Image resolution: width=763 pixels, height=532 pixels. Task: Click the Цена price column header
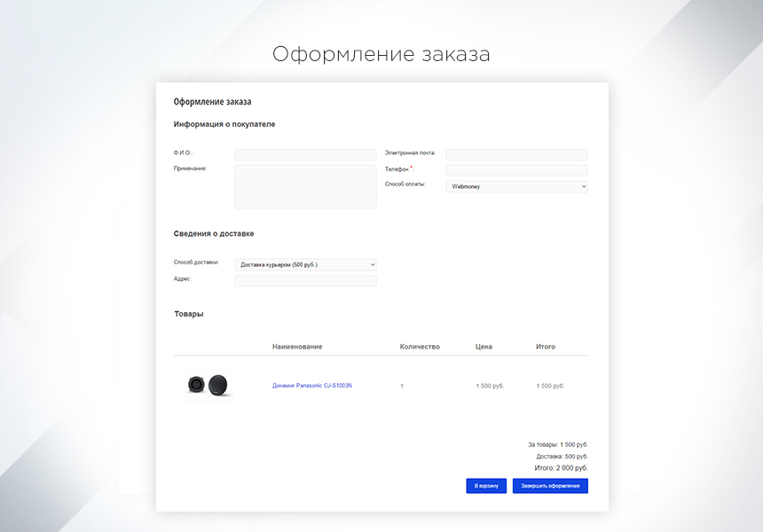484,346
